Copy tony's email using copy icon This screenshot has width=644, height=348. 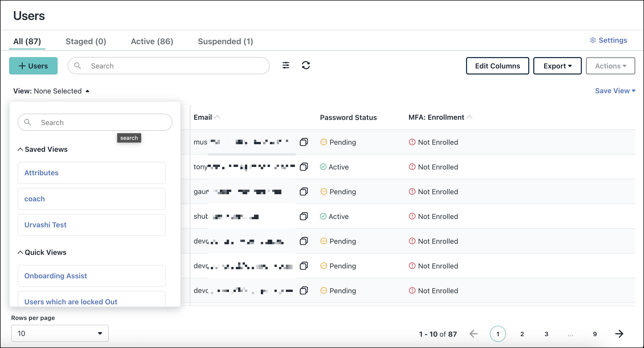pyautogui.click(x=304, y=167)
